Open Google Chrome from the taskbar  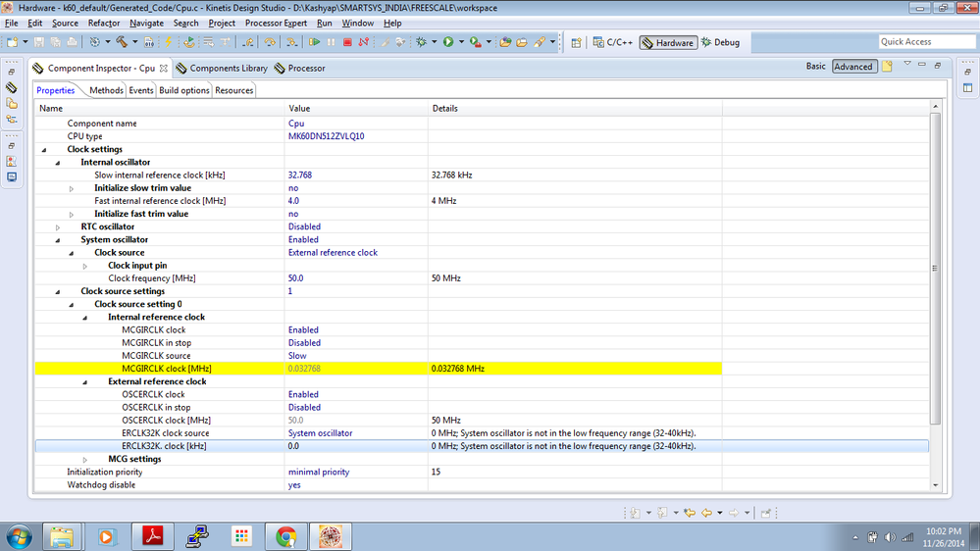[x=286, y=536]
